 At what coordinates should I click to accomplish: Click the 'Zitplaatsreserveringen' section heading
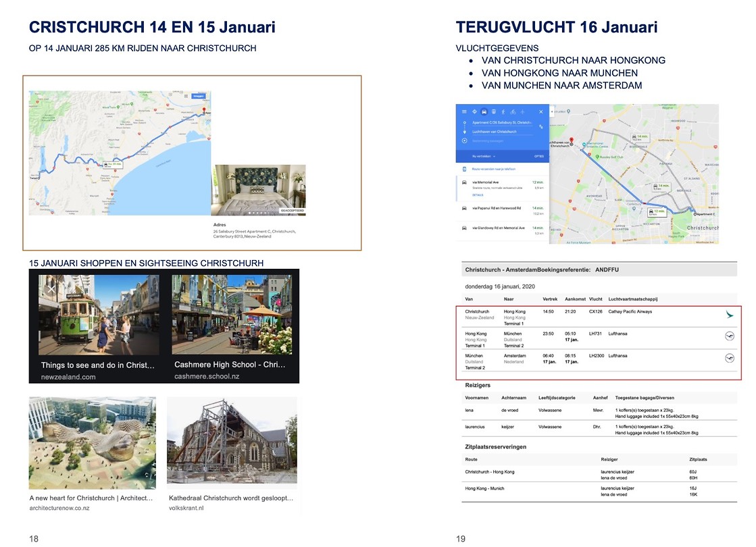coord(495,447)
